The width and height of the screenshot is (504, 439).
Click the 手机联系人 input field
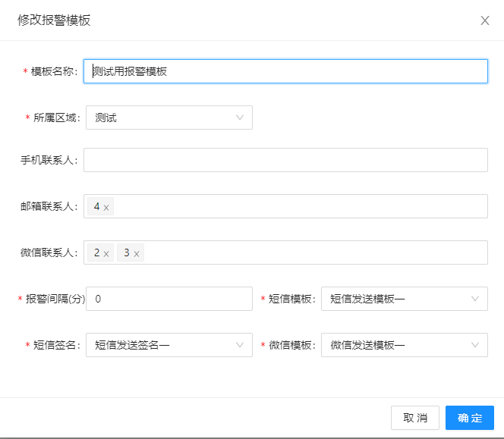point(285,160)
